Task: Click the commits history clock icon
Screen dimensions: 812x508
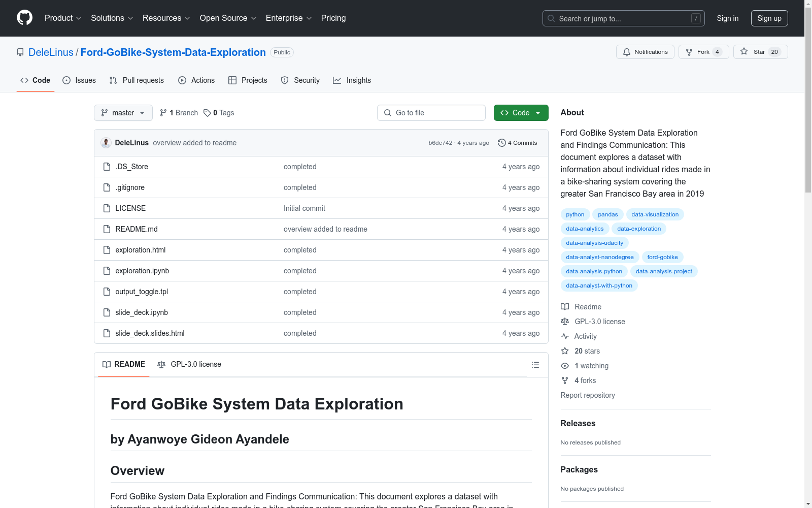Action: point(502,143)
